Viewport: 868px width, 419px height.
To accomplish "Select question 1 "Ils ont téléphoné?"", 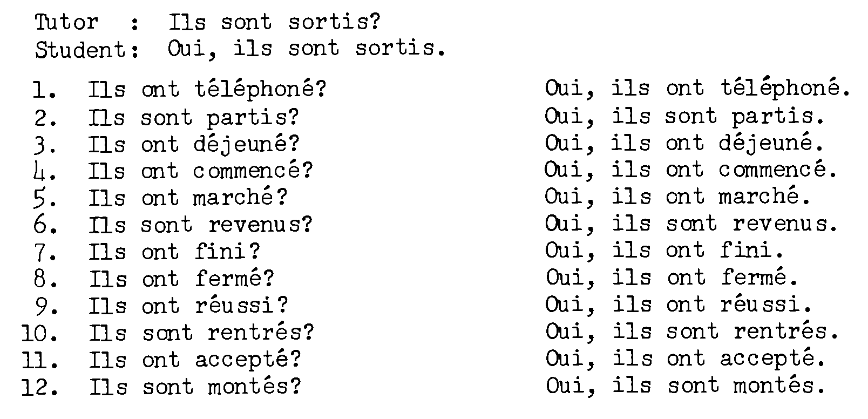I will point(208,90).
